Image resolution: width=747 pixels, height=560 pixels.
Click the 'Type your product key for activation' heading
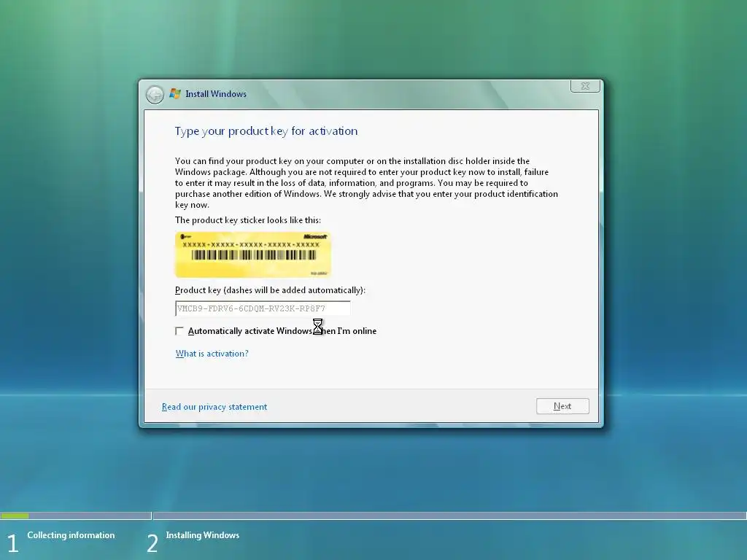[266, 131]
